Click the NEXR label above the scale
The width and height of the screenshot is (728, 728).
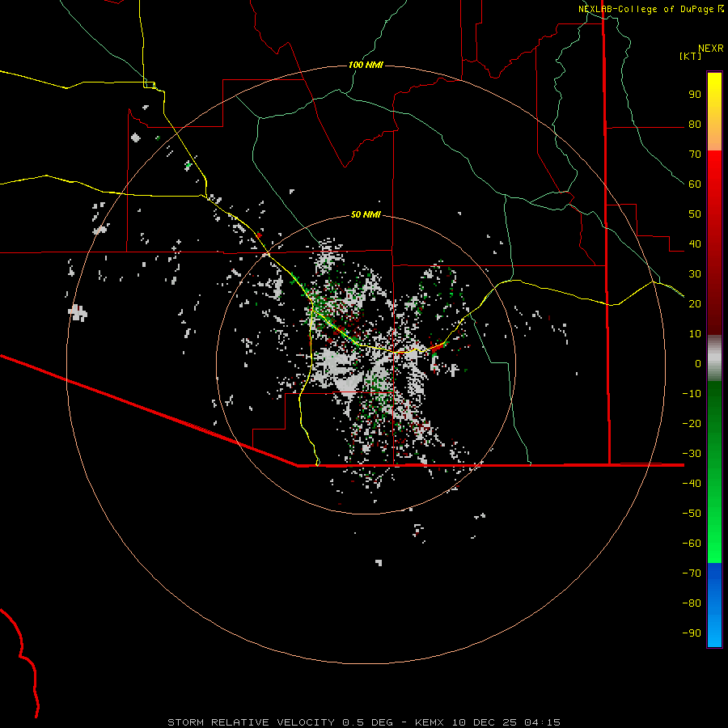pos(711,49)
